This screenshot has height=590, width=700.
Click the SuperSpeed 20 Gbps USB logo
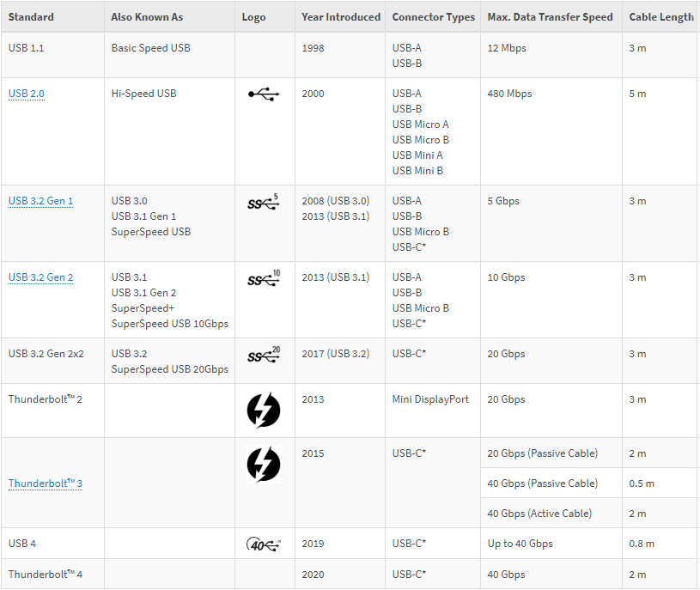coord(263,356)
